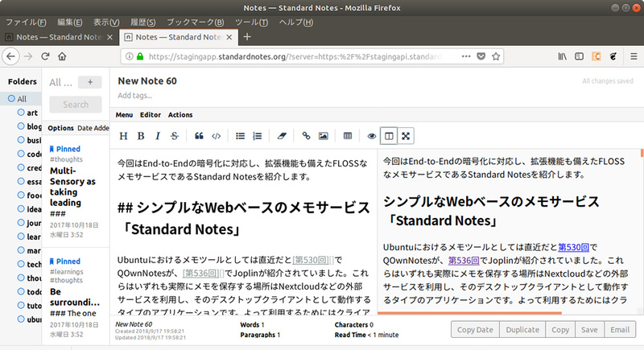Reload the page in Firefox
This screenshot has height=350, width=644.
click(x=45, y=56)
